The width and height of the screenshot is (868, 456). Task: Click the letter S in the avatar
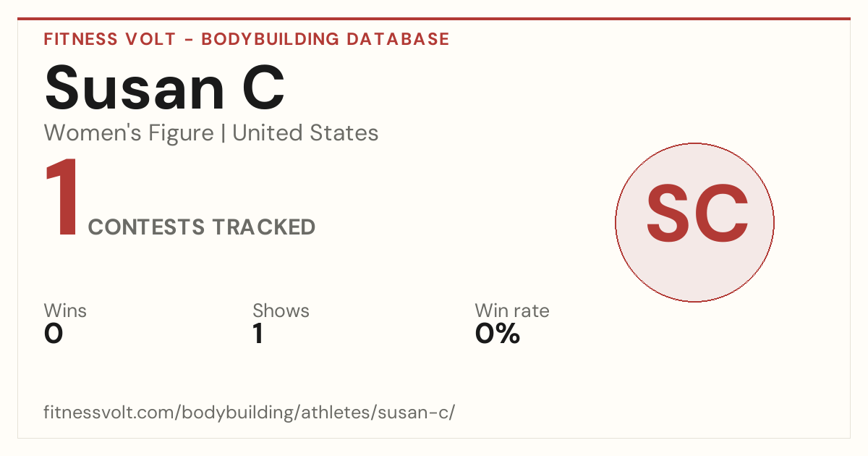pyautogui.click(x=669, y=214)
